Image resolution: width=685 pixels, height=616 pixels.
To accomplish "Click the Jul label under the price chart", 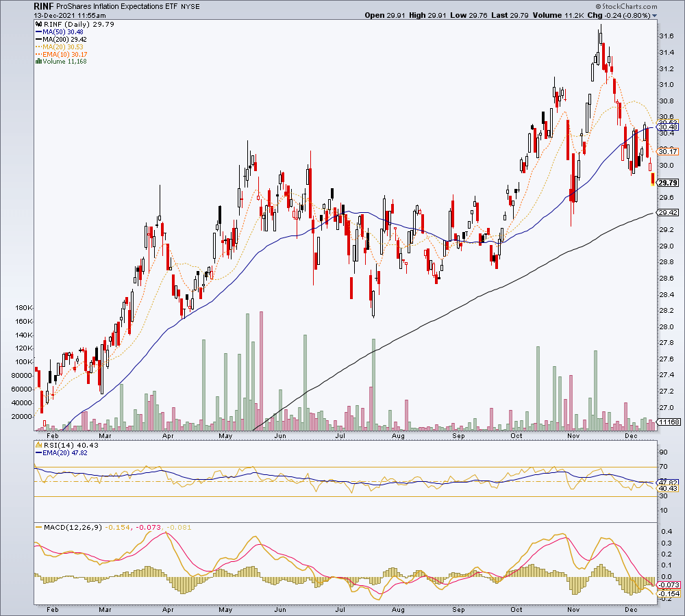I will (340, 436).
